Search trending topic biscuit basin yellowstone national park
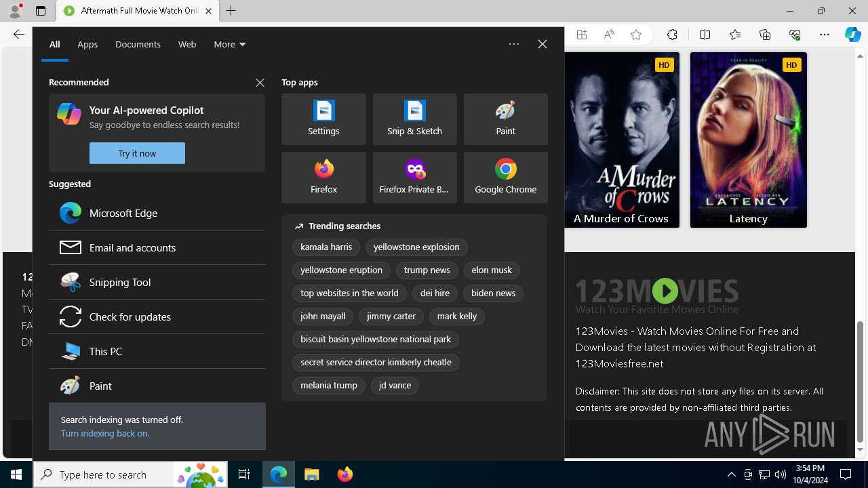Viewport: 868px width, 488px height. (376, 339)
